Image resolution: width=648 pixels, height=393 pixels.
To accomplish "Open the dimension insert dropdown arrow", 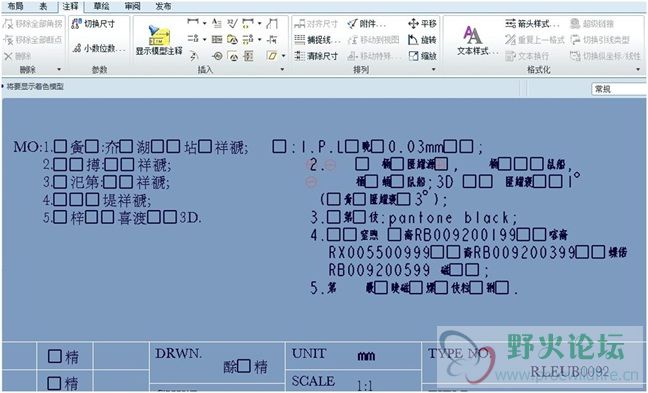I will tap(205, 23).
